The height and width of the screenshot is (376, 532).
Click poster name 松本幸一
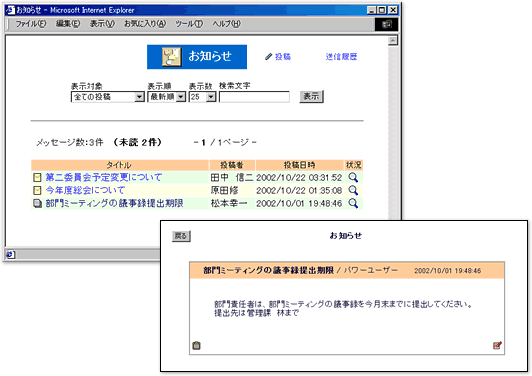(229, 203)
